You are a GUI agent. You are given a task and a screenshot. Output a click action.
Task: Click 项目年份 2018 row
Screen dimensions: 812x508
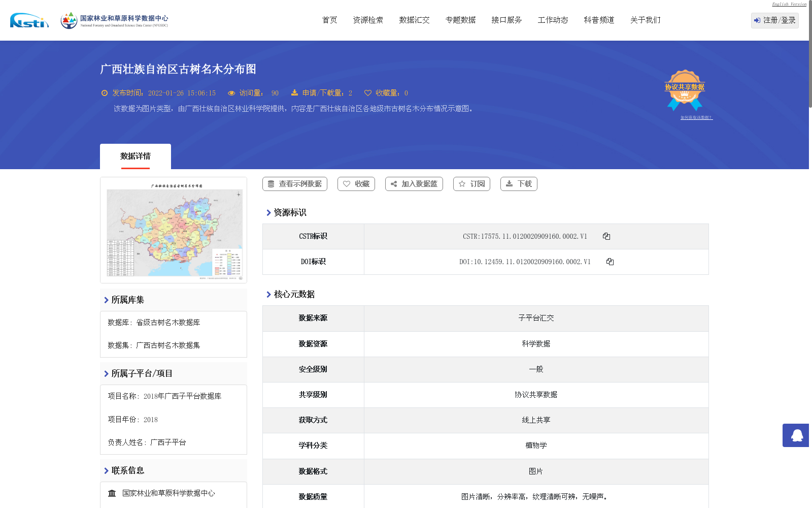(x=133, y=420)
